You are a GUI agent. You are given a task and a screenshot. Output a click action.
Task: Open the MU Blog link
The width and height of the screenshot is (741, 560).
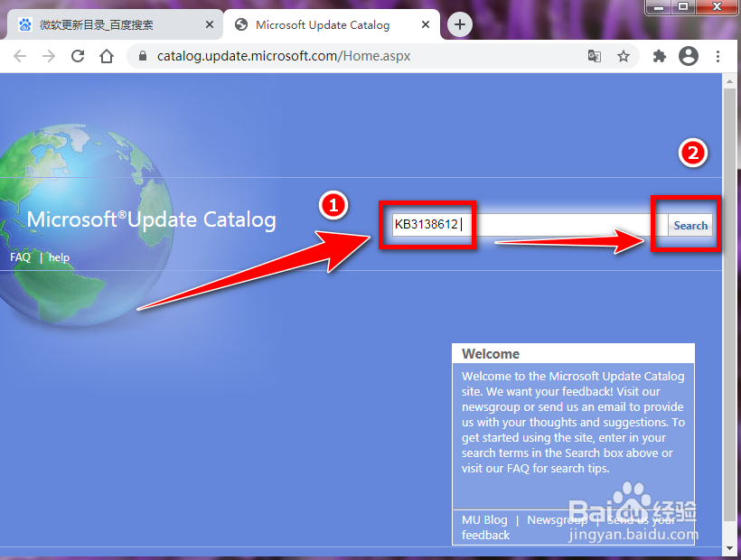[x=484, y=520]
